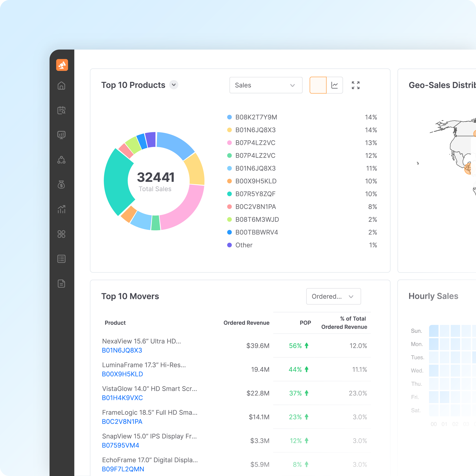Open the list view sidebar icon
The image size is (476, 476).
(61, 259)
